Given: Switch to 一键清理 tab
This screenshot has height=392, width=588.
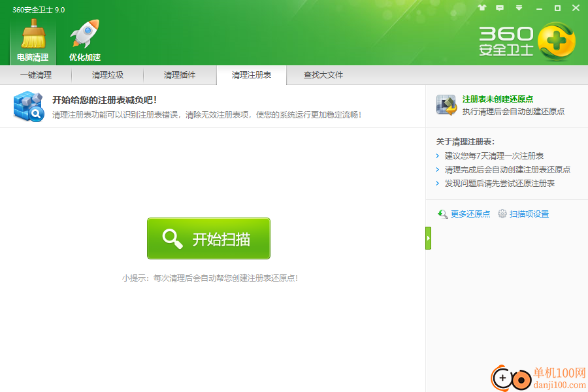Looking at the screenshot, I should [x=36, y=75].
